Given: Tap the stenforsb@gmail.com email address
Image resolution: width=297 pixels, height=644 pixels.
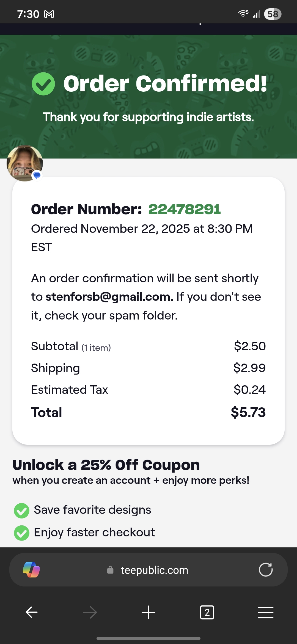Looking at the screenshot, I should click(x=109, y=297).
